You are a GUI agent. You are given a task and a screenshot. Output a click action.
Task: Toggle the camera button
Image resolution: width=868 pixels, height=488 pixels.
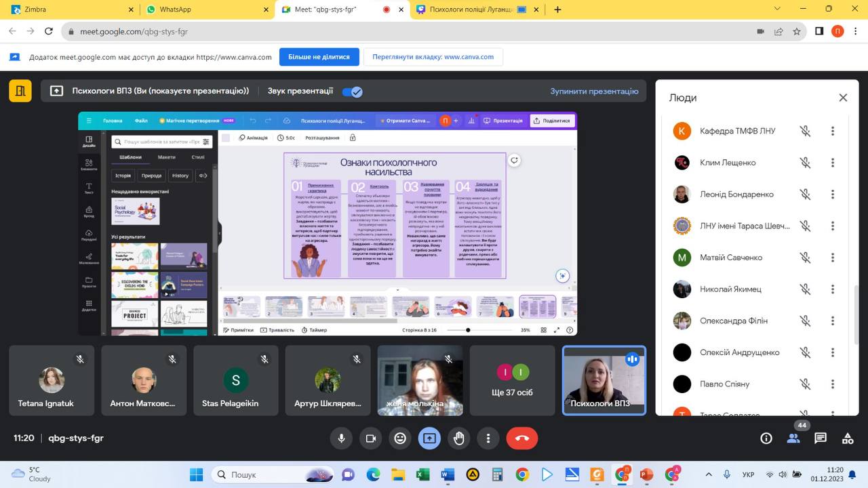pyautogui.click(x=371, y=439)
